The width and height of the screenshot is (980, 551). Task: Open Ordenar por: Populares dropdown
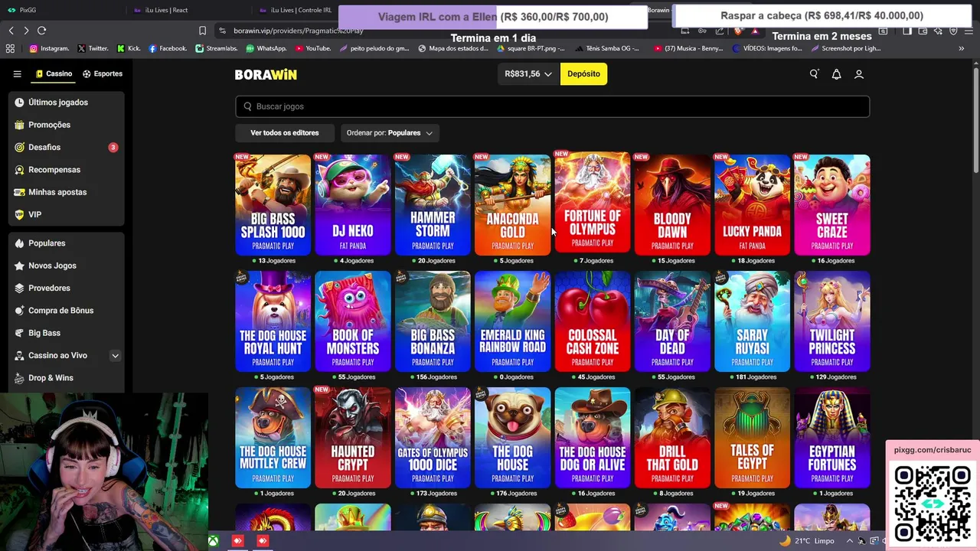tap(390, 133)
